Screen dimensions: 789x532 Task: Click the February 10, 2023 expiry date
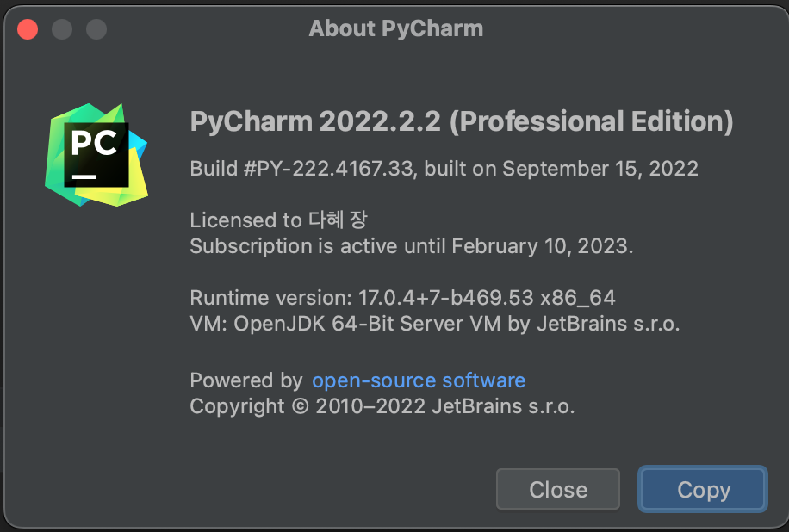click(543, 246)
